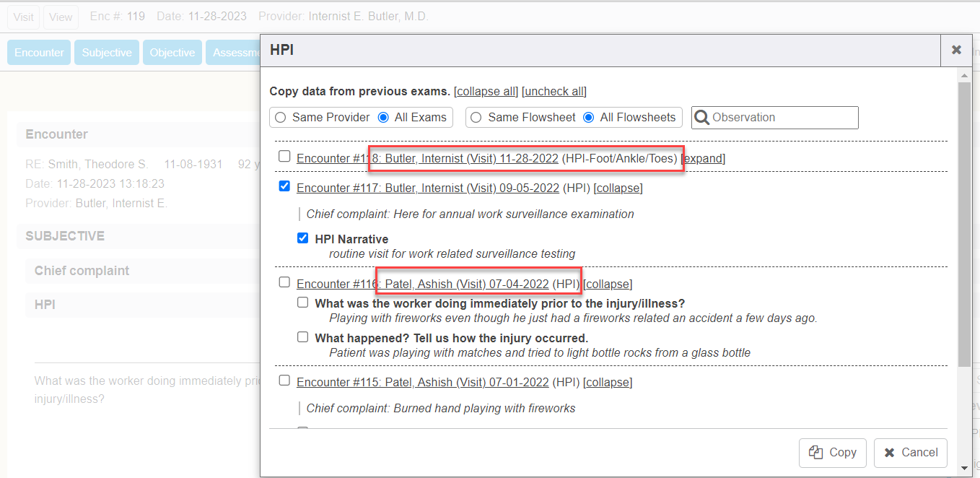Uncheck the Encounter #117 checkbox

[284, 187]
